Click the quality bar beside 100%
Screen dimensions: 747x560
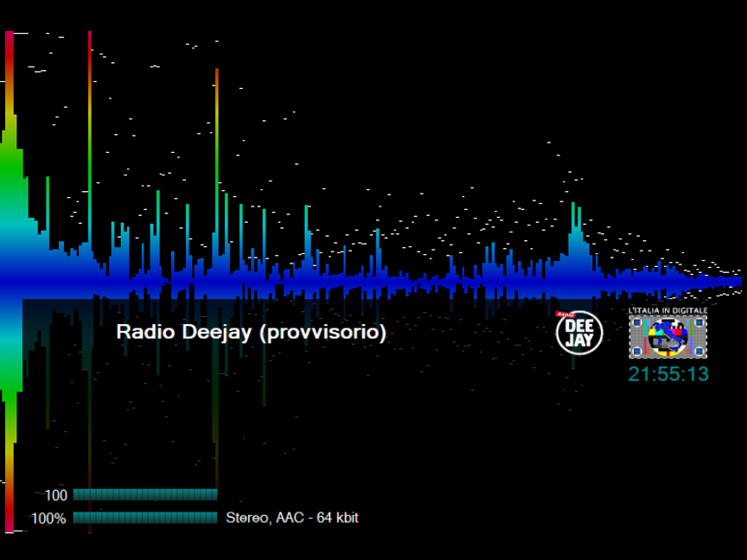[x=144, y=518]
